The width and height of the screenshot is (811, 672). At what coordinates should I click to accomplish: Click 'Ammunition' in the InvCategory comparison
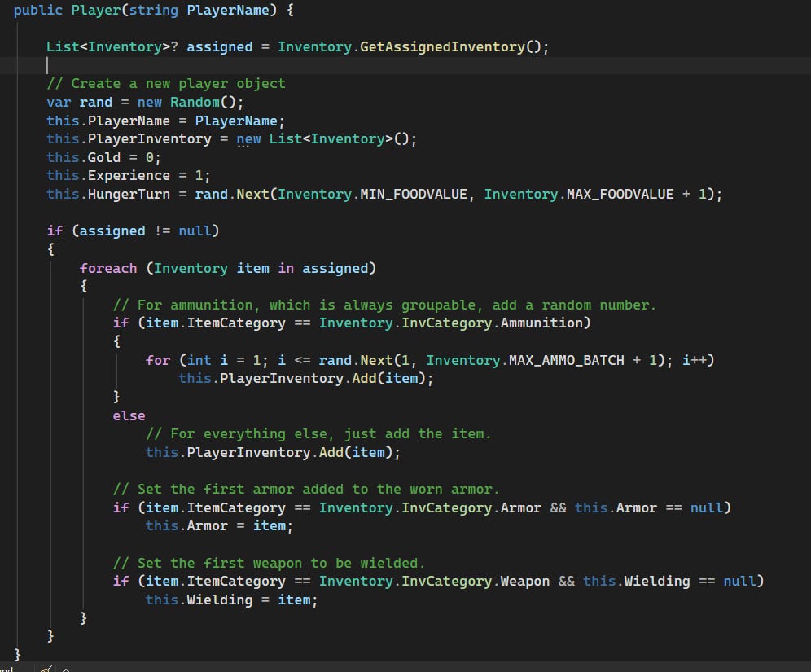pos(541,323)
